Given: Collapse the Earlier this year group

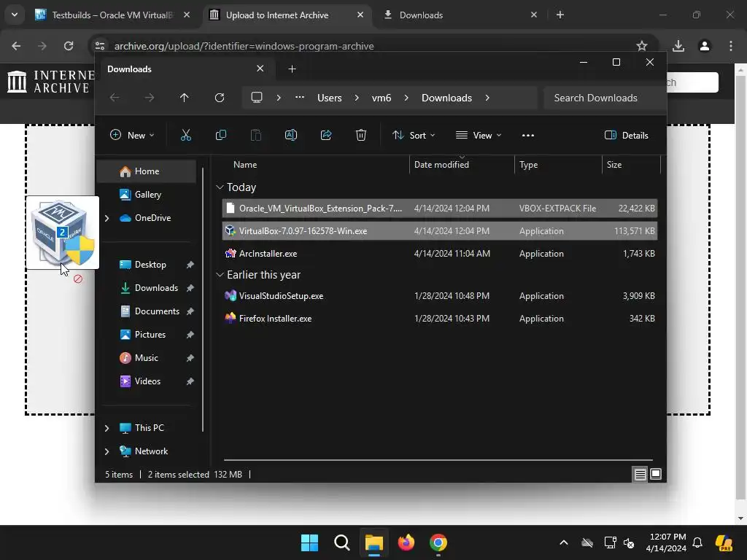Looking at the screenshot, I should coord(220,275).
